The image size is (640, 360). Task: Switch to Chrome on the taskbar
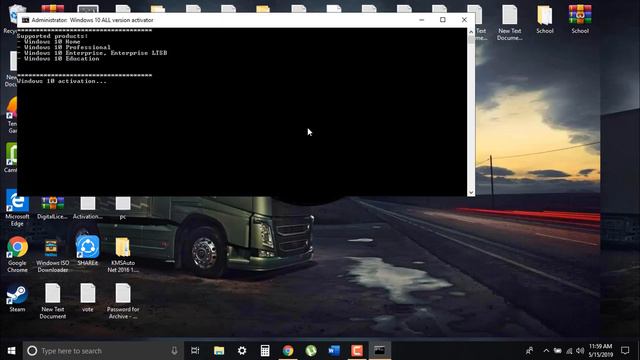point(288,350)
